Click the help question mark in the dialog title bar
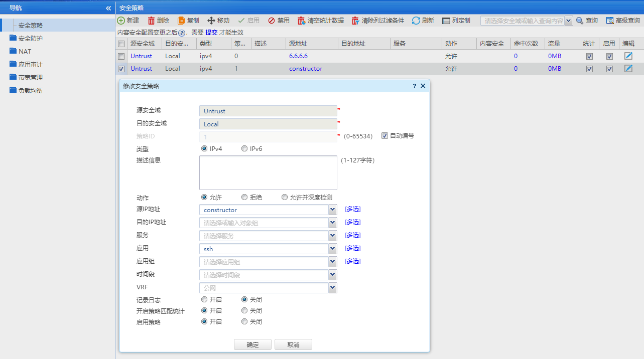644x359 pixels. 415,86
